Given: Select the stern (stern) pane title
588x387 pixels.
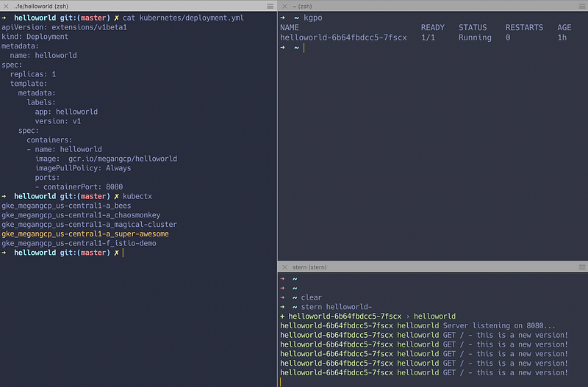Looking at the screenshot, I should 309,267.
